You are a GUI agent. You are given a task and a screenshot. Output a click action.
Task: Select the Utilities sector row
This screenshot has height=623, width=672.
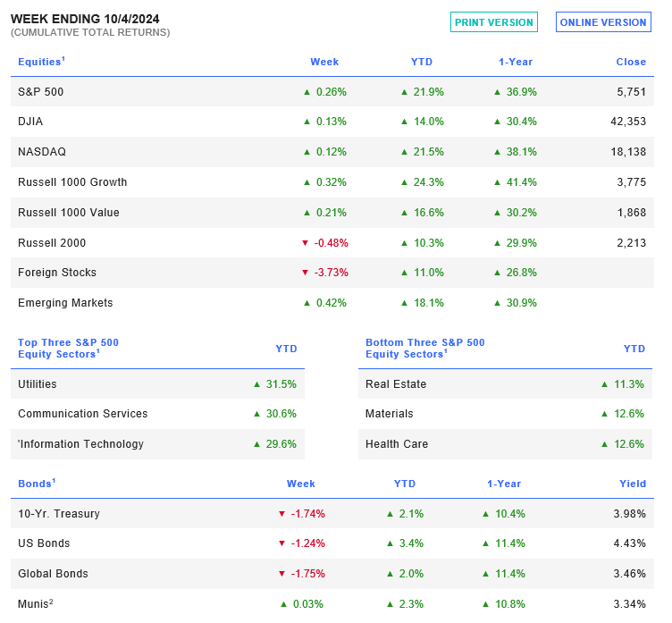[x=157, y=384]
